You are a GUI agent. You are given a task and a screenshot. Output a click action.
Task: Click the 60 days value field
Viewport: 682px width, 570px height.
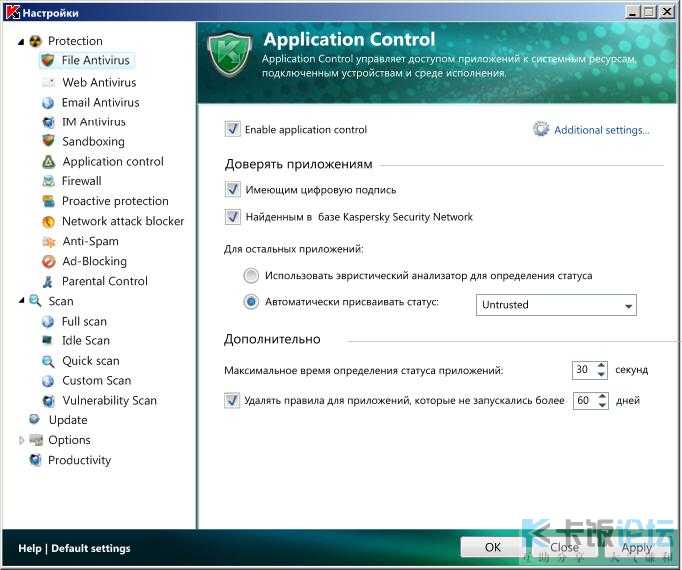pos(585,401)
